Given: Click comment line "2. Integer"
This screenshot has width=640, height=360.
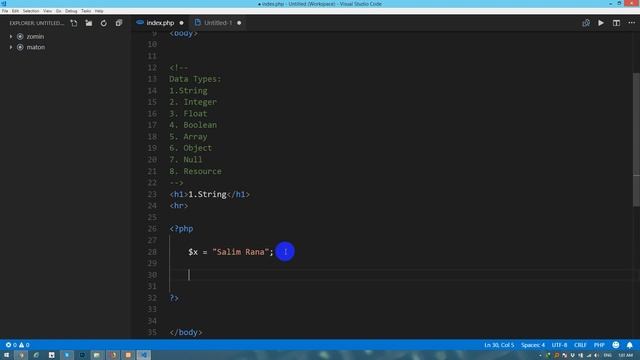Looking at the screenshot, I should [x=193, y=102].
